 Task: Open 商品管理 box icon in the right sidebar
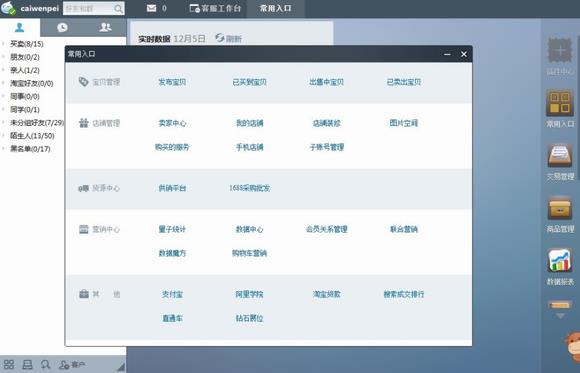click(560, 208)
